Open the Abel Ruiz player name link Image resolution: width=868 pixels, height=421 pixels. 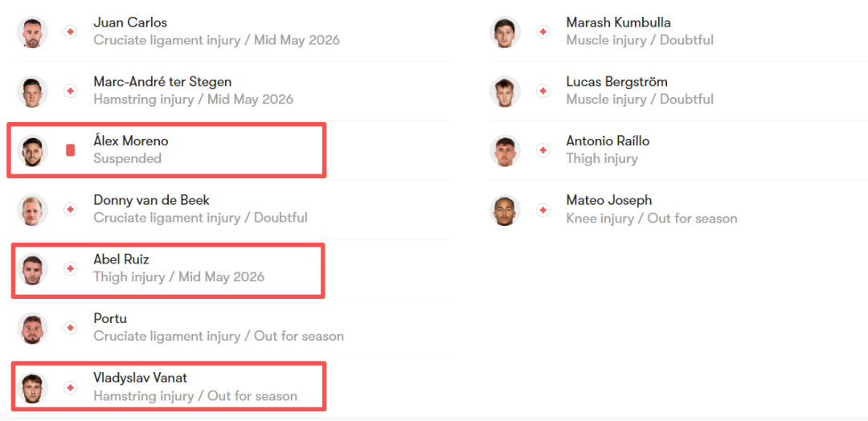[121, 260]
